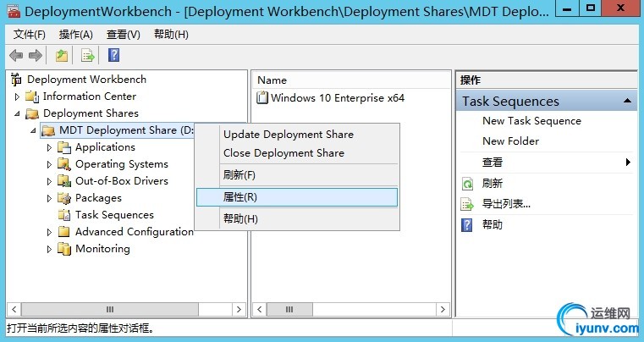Click the Forward arrow toolbar icon
The image size is (644, 342).
click(x=36, y=56)
